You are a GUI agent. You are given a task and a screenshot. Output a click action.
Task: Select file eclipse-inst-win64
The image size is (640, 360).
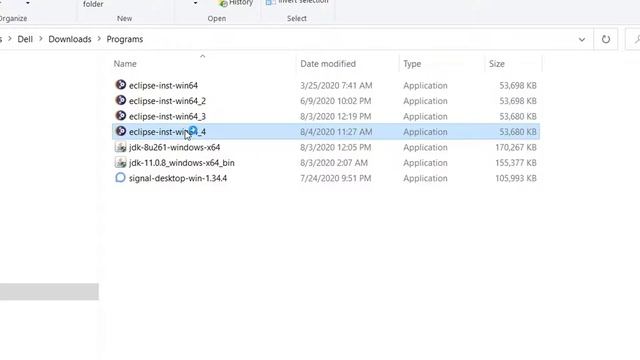(x=163, y=85)
